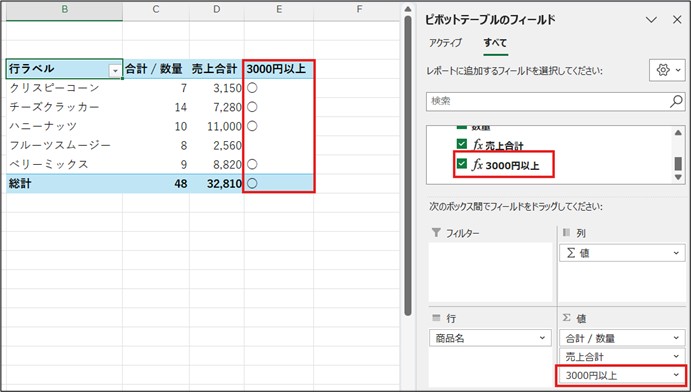
Task: Click the worksheet vertical scrollbar thumb
Action: pos(408,165)
